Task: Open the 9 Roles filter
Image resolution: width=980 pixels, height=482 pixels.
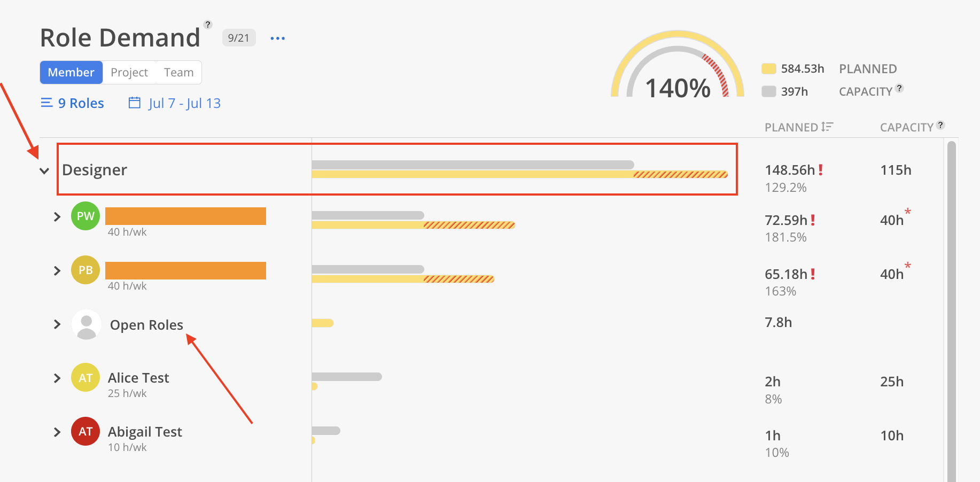Action: (73, 103)
